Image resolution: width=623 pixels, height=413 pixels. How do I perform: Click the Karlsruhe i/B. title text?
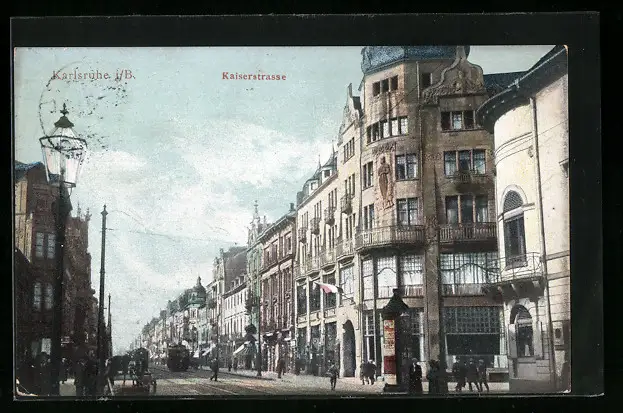93,75
